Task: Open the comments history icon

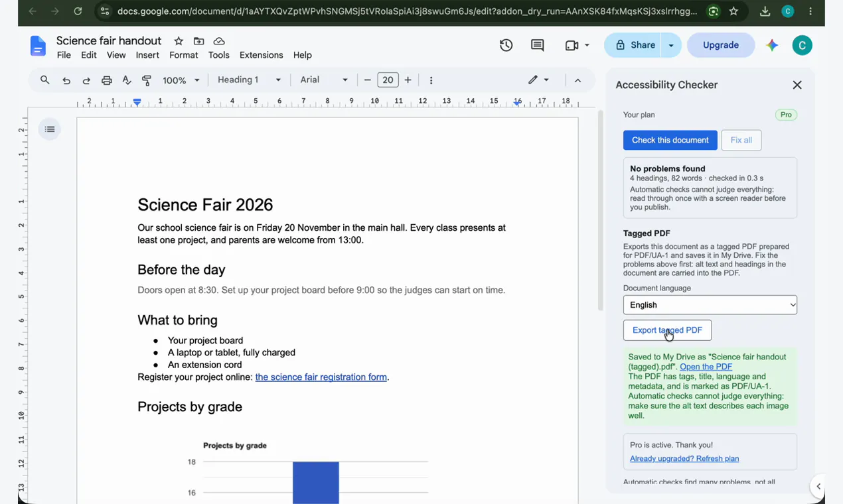Action: (538, 45)
